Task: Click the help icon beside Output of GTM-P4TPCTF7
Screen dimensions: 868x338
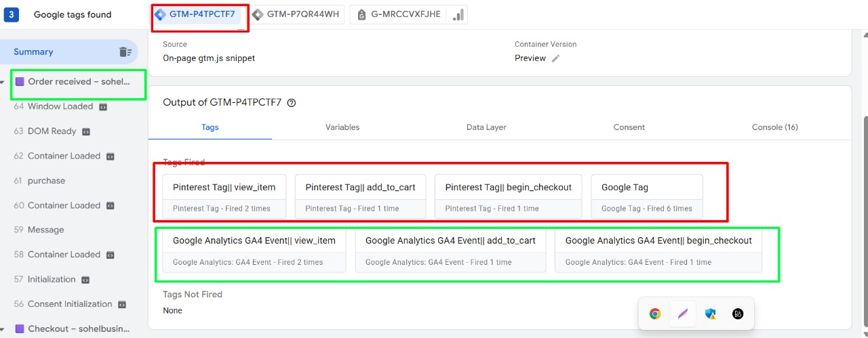Action: 292,103
